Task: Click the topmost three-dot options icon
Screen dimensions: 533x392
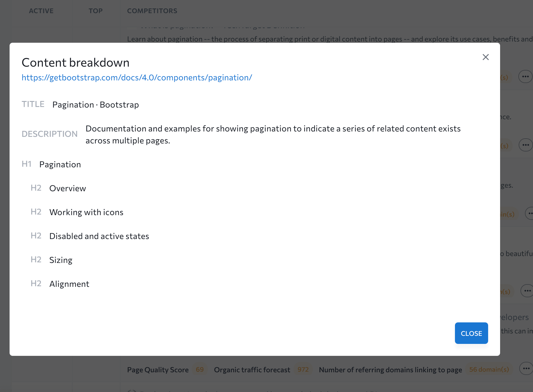Action: click(x=525, y=77)
